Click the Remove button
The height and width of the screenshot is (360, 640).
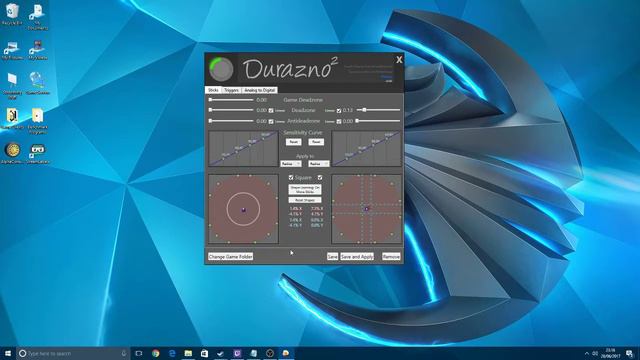pos(391,256)
